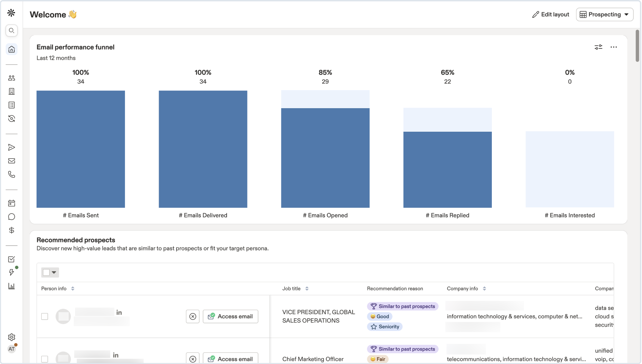This screenshot has height=364, width=642.
Task: Open the Calls phone icon
Action: 12,174
